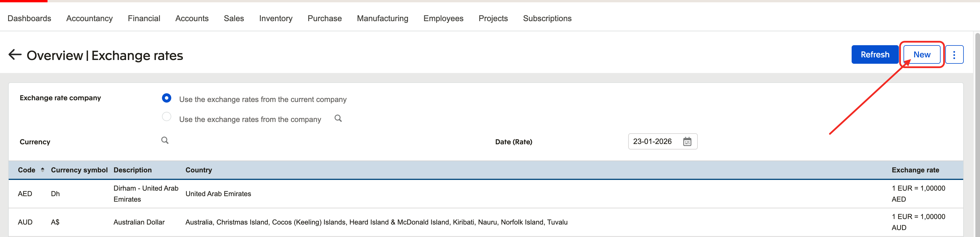Select the AED currency row
Image resolution: width=980 pixels, height=237 pixels.
pyautogui.click(x=25, y=194)
